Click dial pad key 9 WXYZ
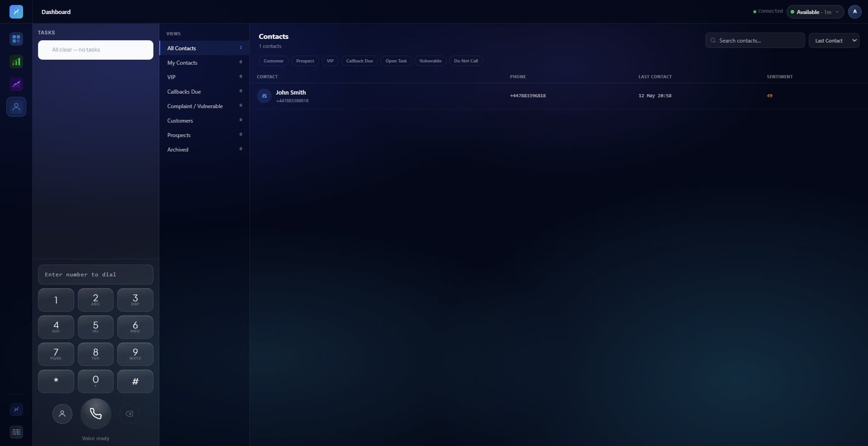 [x=135, y=354]
